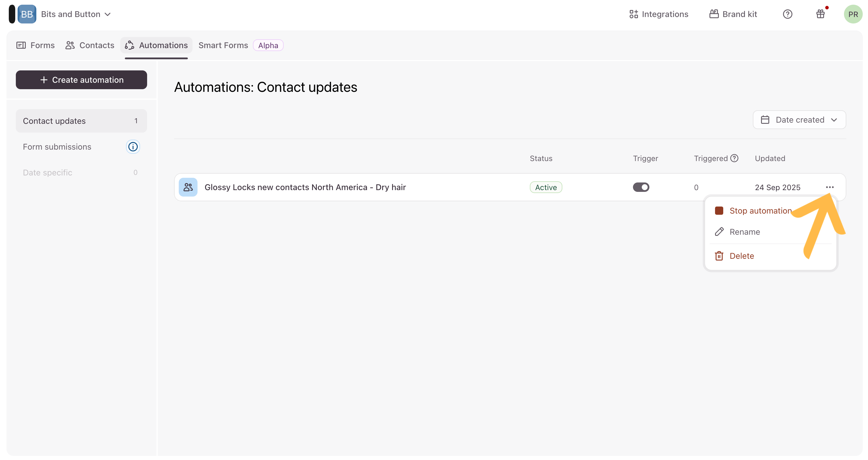868x460 pixels.
Task: Click the Form submissions info icon
Action: 133,147
